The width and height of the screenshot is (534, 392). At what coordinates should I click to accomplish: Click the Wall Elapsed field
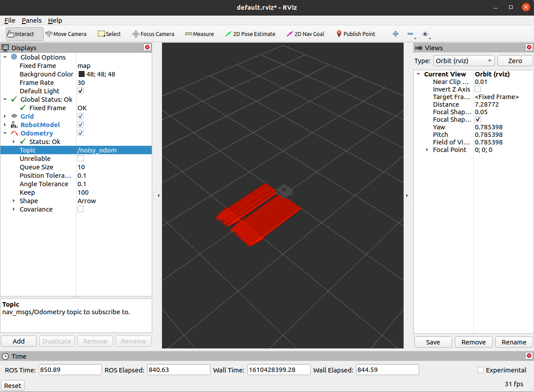coord(387,370)
